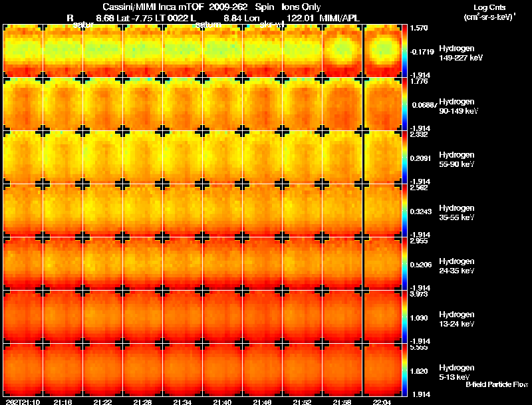
Task: Select the 5-13 keV image at 21:10
Action: (x=23, y=370)
